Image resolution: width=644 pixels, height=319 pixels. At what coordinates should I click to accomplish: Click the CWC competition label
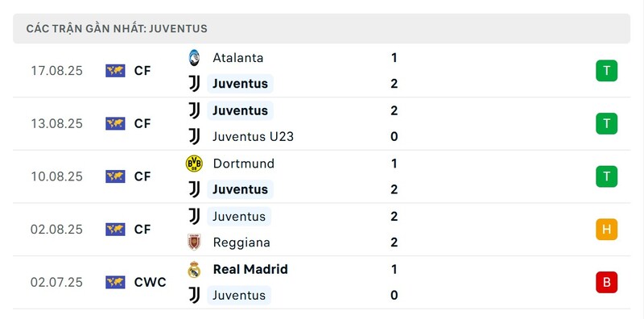[x=151, y=283]
